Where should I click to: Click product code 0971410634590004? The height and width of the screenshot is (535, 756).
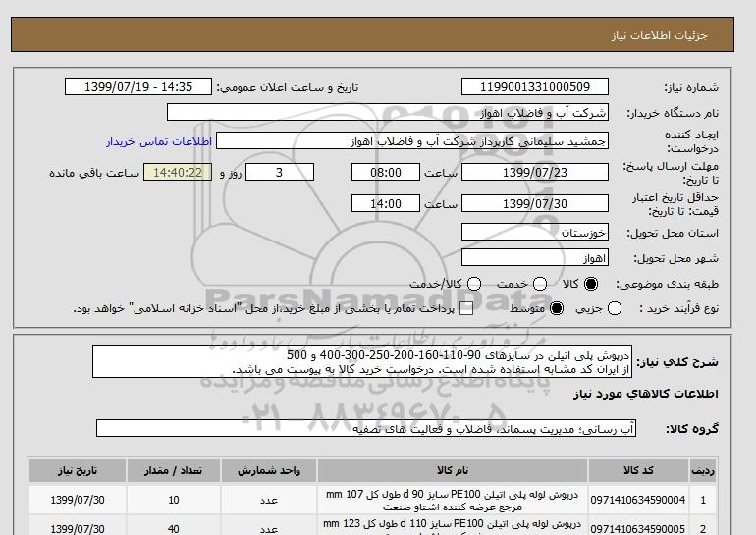click(x=638, y=500)
